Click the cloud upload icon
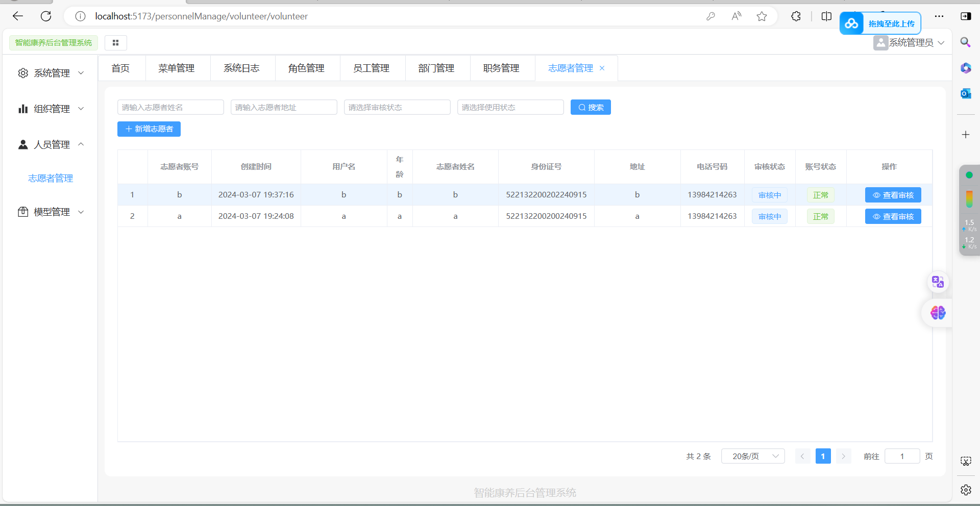The height and width of the screenshot is (506, 980). pos(851,23)
